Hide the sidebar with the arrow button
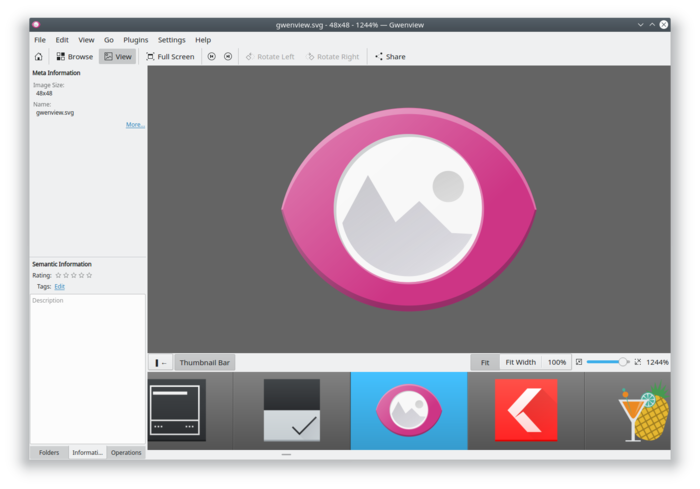Image resolution: width=700 pixels, height=489 pixels. [x=161, y=362]
